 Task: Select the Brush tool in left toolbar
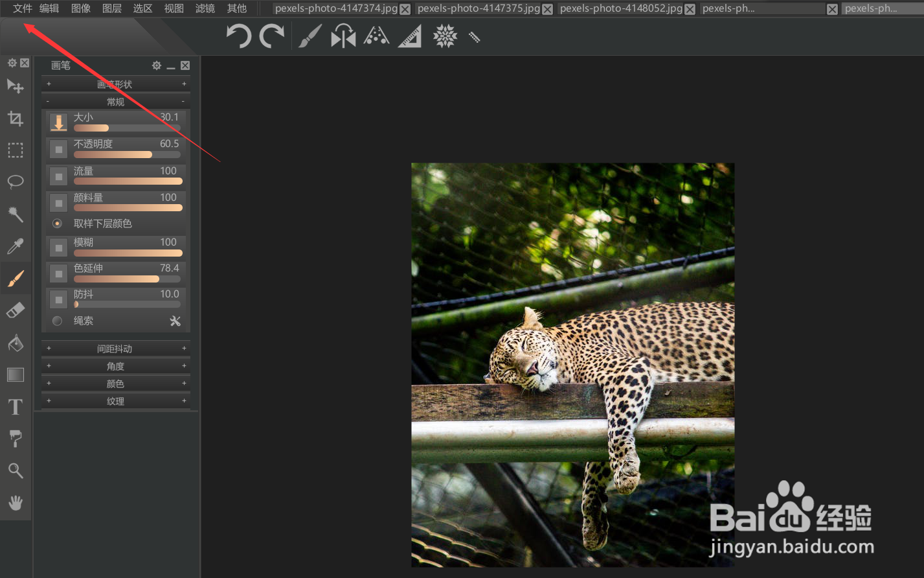[x=15, y=279]
